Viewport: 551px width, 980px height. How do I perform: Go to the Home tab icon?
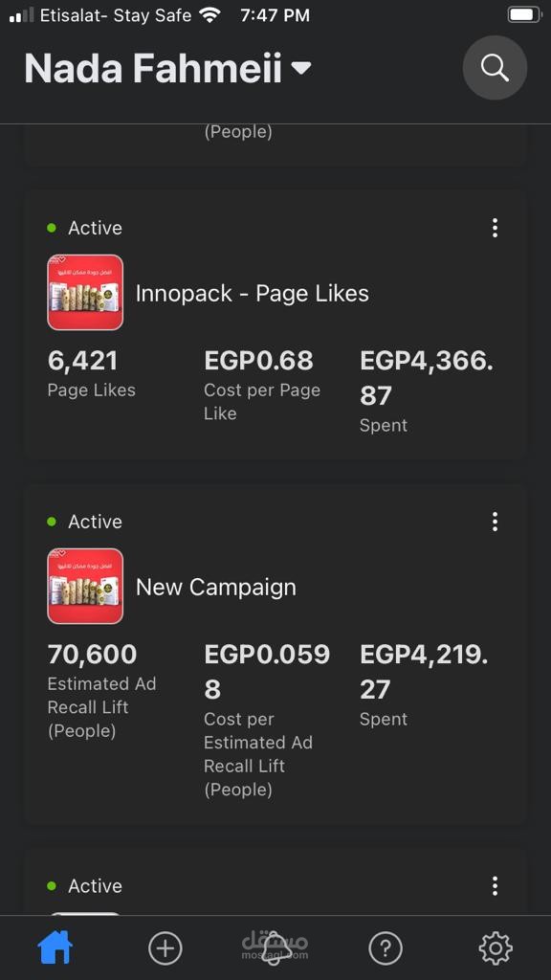pos(55,948)
